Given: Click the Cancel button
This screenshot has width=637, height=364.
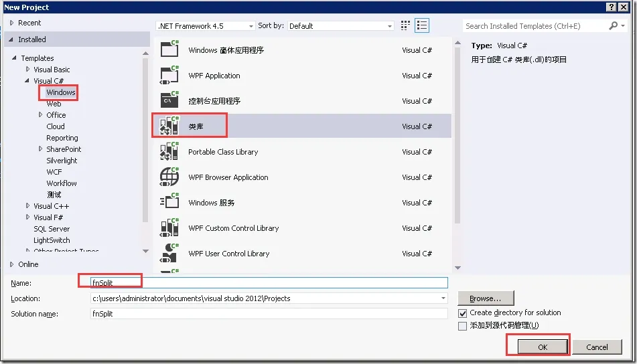Looking at the screenshot, I should coord(597,347).
